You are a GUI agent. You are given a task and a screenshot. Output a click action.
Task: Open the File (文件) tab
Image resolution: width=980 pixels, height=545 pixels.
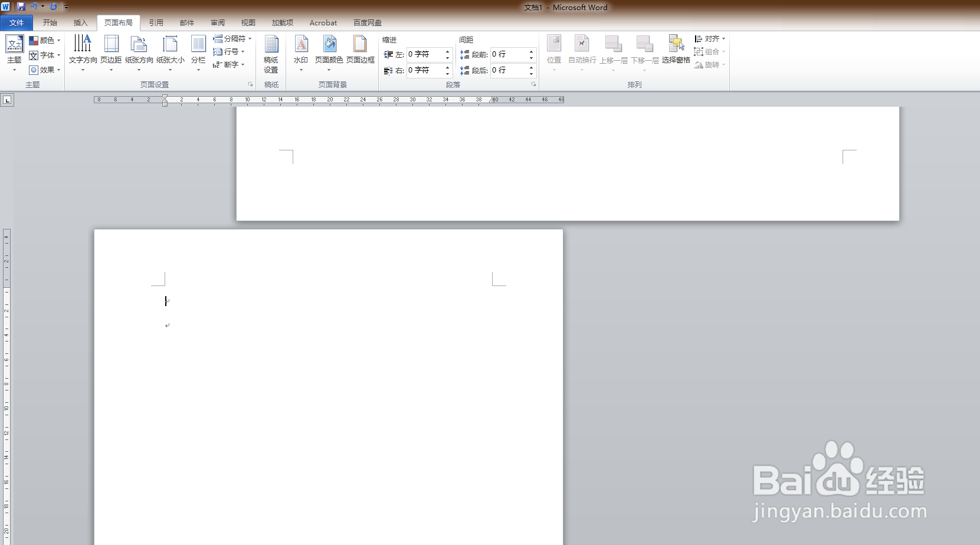point(17,23)
